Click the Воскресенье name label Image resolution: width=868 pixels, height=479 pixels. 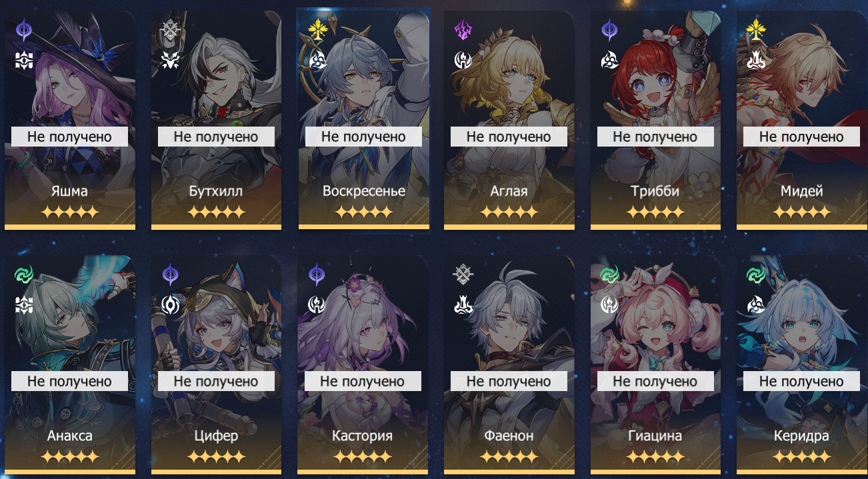(363, 191)
